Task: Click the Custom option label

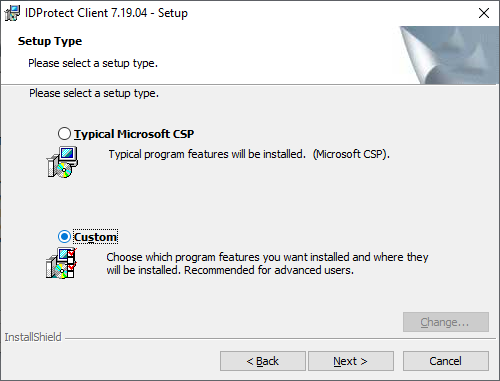Action: tap(96, 237)
